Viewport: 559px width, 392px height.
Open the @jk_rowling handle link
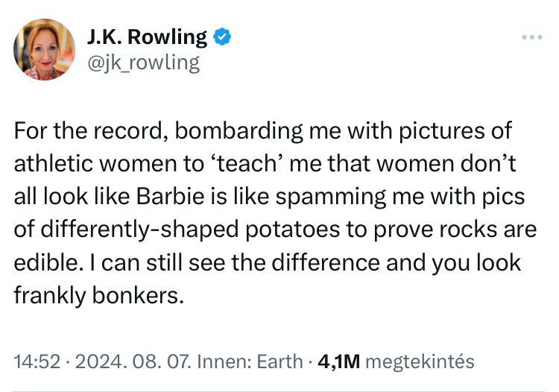[x=144, y=62]
